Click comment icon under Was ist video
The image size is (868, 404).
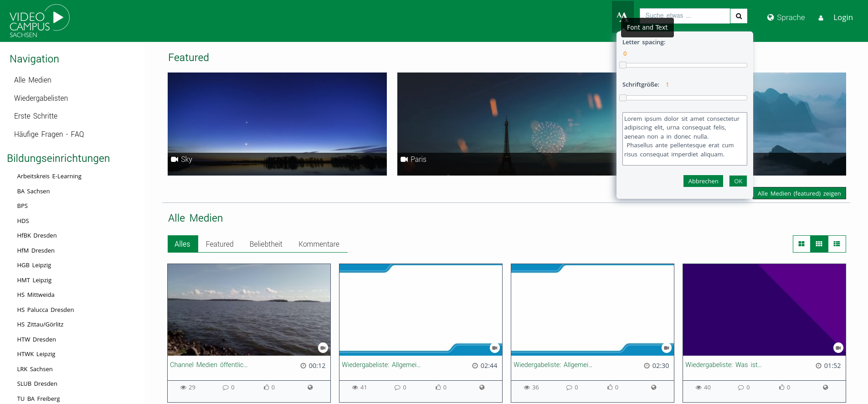[741, 387]
